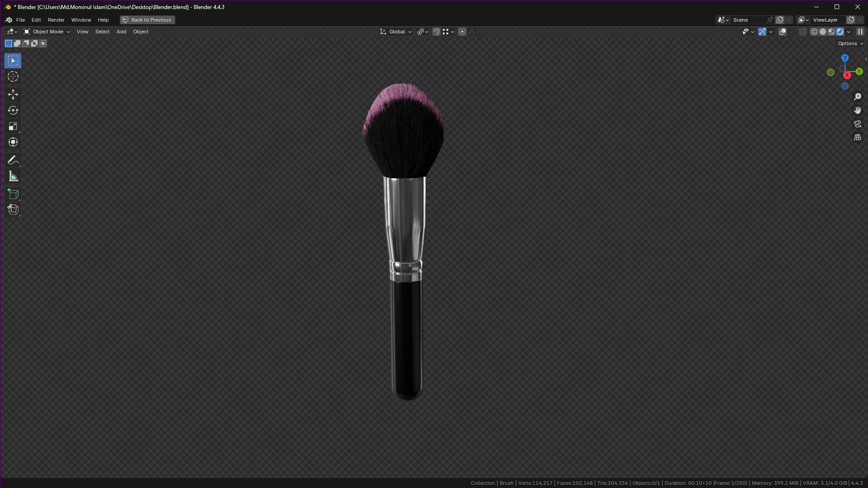This screenshot has width=868, height=488.
Task: Open the Window menu
Action: pyautogui.click(x=81, y=20)
